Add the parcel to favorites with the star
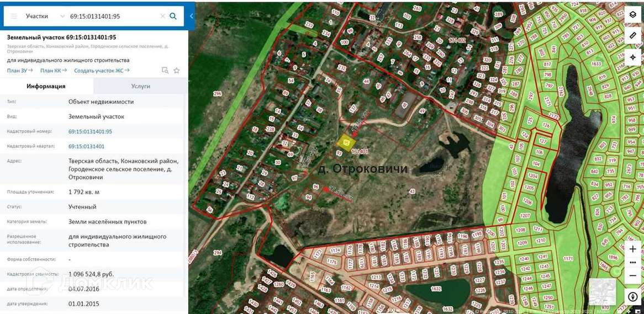 point(177,71)
